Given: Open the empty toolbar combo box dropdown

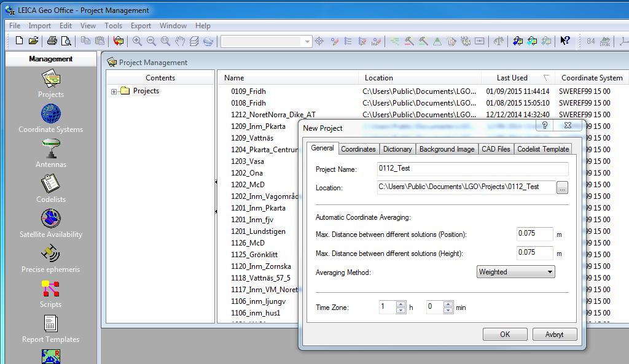Looking at the screenshot, I should (x=307, y=41).
